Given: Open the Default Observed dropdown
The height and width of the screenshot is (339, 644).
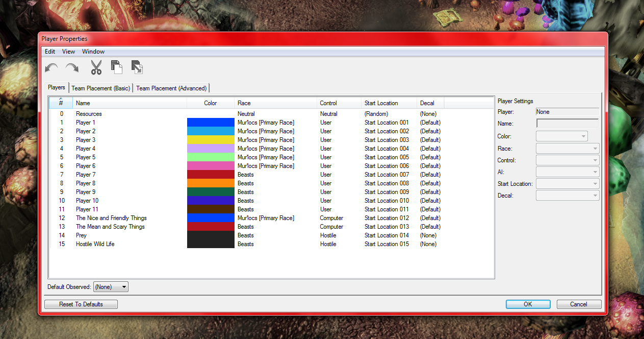Looking at the screenshot, I should tap(111, 287).
